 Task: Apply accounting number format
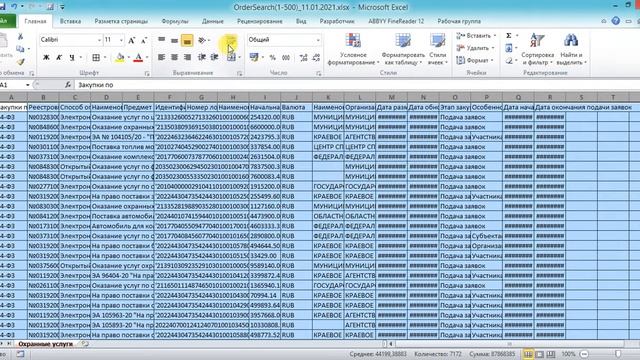(254, 58)
